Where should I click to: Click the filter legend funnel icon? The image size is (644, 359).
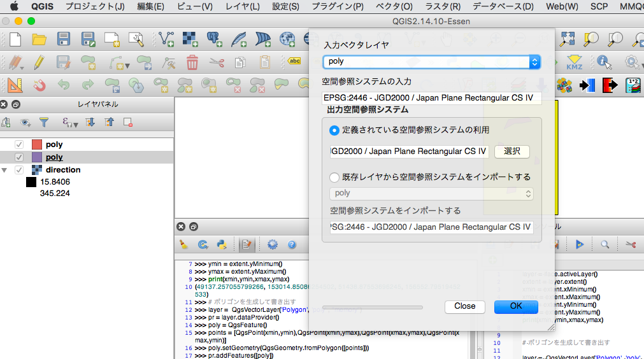tap(44, 122)
